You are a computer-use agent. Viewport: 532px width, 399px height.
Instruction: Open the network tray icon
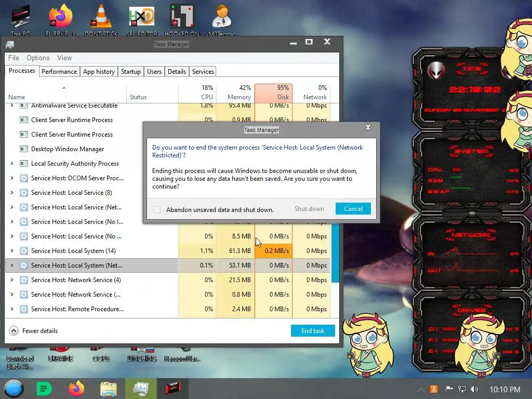pos(462,389)
